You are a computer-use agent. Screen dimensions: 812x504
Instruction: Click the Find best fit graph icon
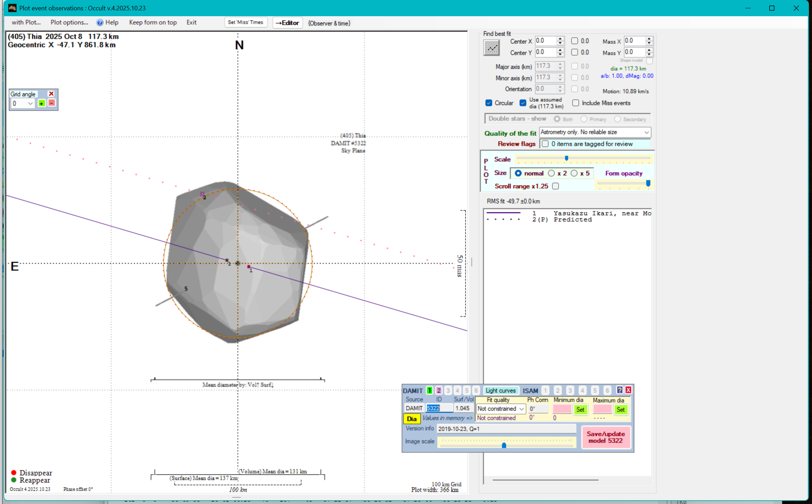(491, 48)
